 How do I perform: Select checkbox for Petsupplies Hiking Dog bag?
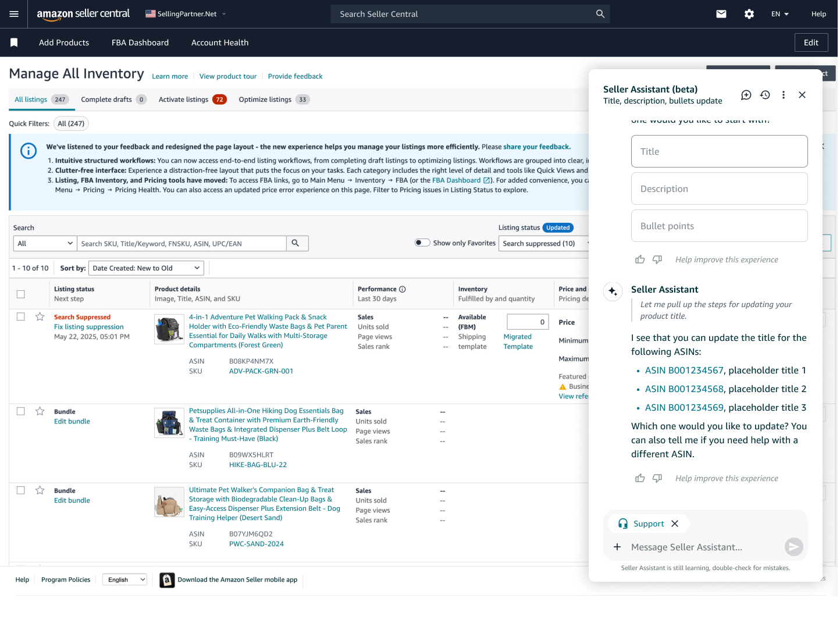[21, 411]
